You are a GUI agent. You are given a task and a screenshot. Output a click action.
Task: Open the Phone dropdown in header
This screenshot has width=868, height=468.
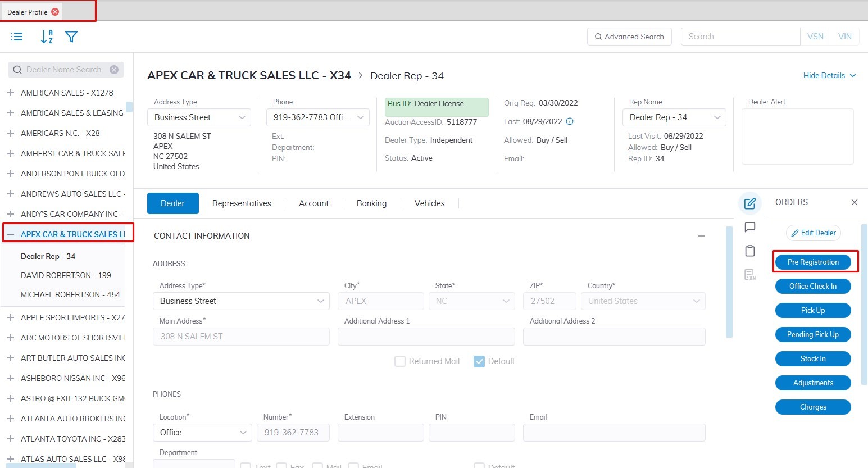pyautogui.click(x=317, y=117)
